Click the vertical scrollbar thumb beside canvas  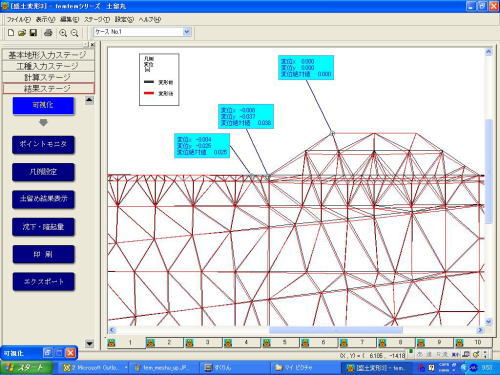(x=489, y=171)
